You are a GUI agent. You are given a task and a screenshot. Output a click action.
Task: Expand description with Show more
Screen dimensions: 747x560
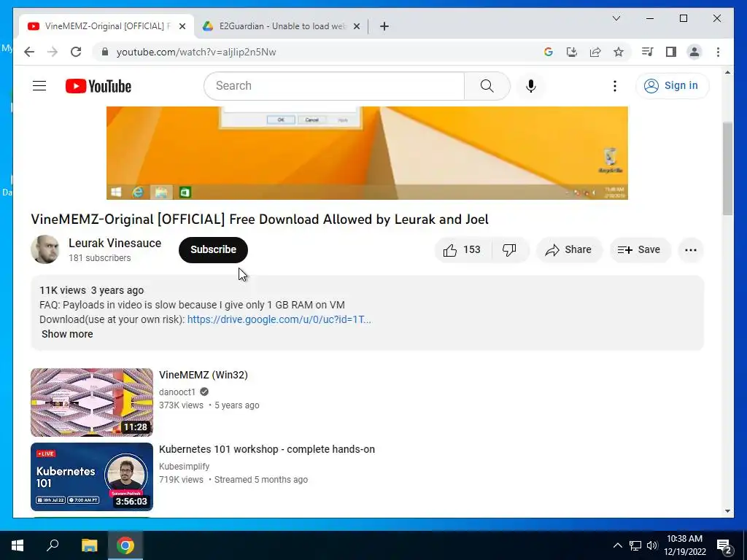coord(67,334)
